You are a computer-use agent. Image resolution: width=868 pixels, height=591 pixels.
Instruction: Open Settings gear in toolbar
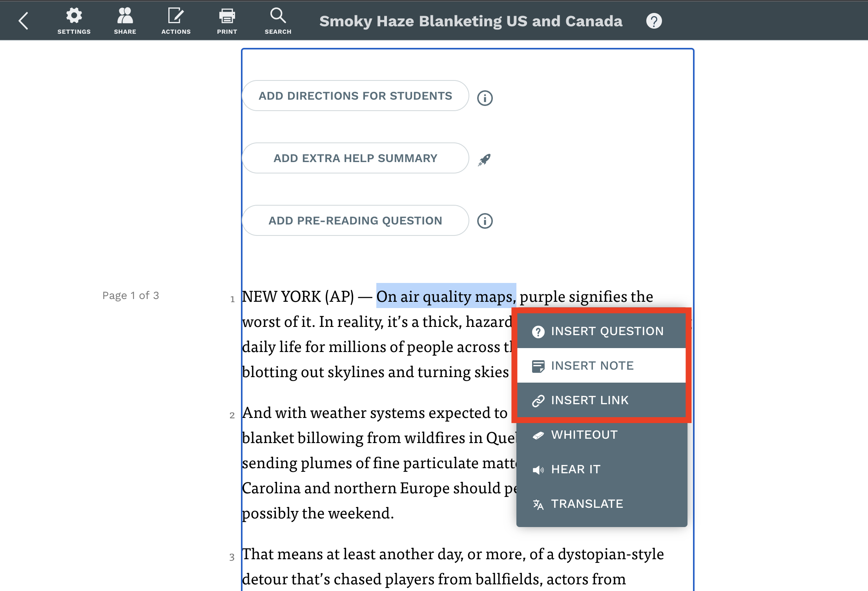click(74, 16)
